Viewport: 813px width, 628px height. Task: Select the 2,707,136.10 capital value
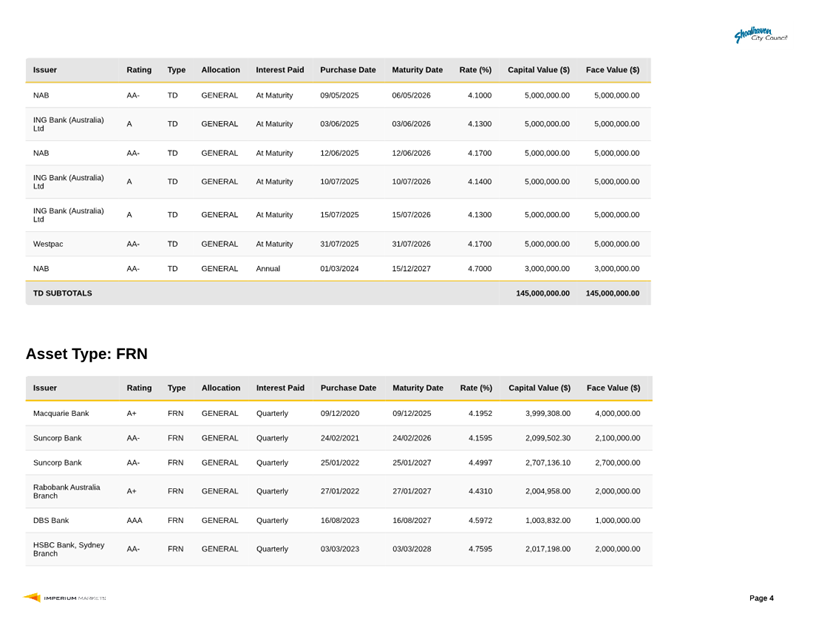pyautogui.click(x=547, y=463)
